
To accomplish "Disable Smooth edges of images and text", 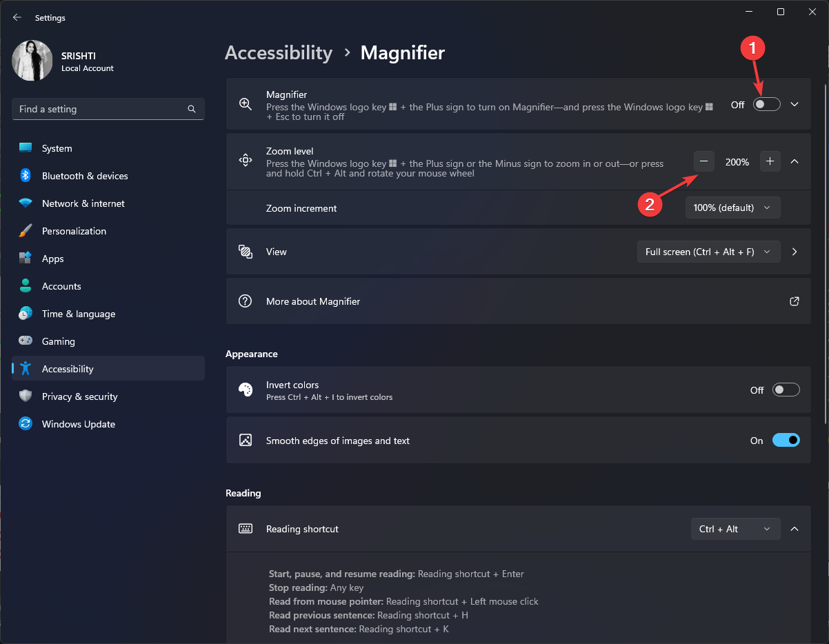I will click(x=786, y=440).
